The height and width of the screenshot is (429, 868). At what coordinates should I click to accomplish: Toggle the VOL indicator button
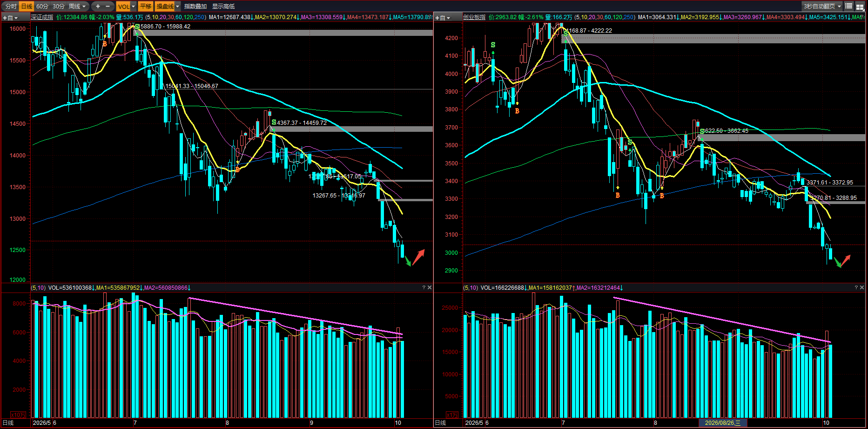(x=123, y=6)
